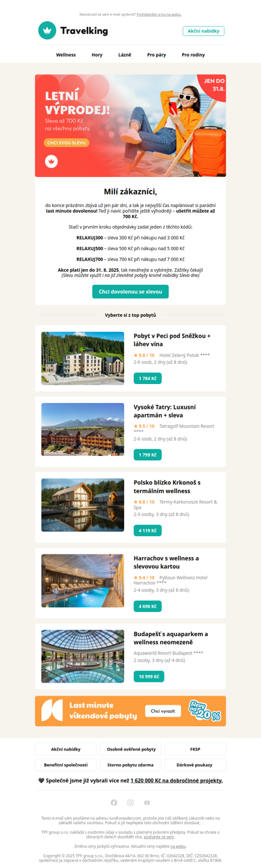
Task: Open the Pec pod Sněžkou hotel thumbnail
Action: [x=83, y=358]
